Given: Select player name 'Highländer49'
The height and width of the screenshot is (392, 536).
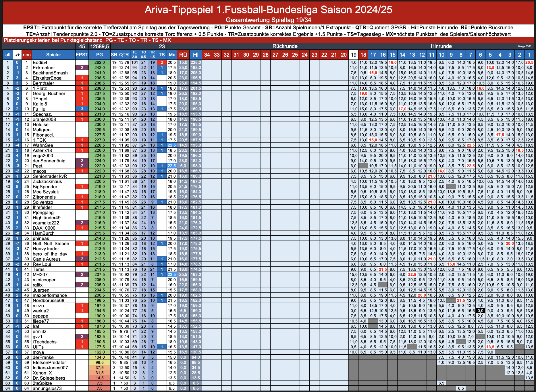Looking at the screenshot, I should coord(47,218).
